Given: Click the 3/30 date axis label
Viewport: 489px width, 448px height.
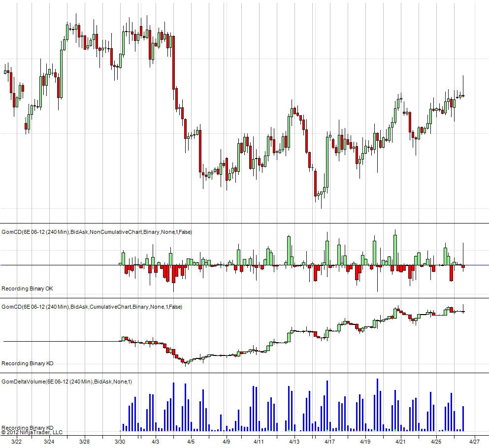Looking at the screenshot, I should point(120,442).
